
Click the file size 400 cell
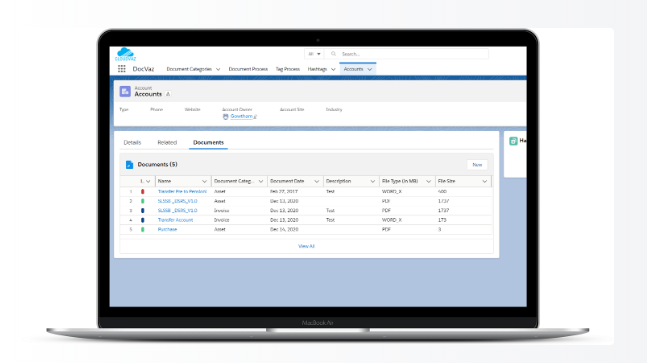click(442, 191)
